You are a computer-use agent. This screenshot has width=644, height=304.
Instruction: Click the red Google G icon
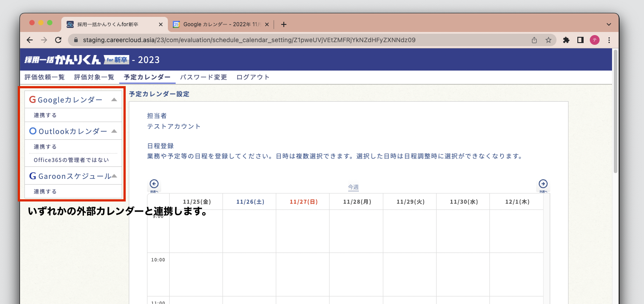click(32, 100)
